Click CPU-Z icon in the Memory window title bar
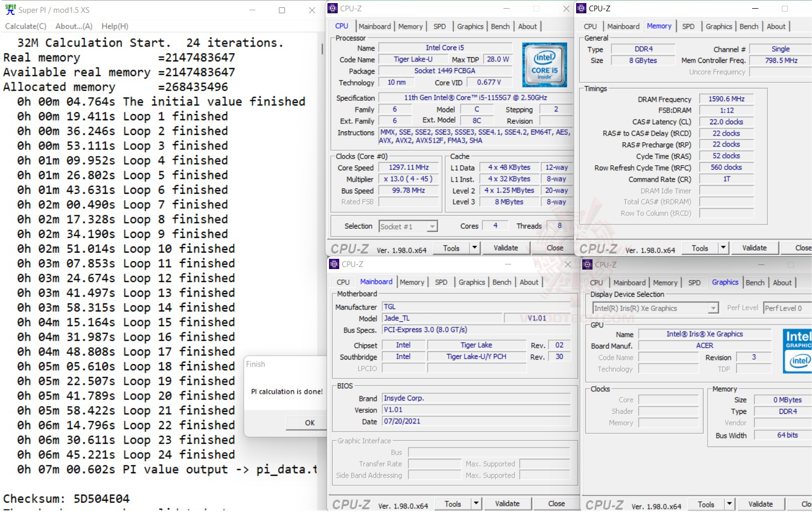Image resolution: width=812 pixels, height=512 pixels. (x=581, y=9)
